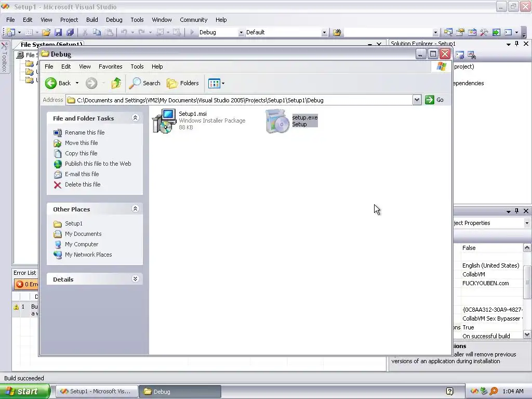532x399 pixels.
Task: Click Start Debugging play icon
Action: click(x=192, y=32)
